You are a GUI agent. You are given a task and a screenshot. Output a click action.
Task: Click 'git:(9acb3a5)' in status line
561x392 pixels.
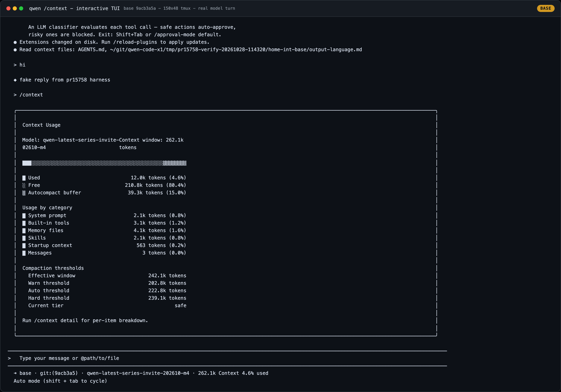(x=59, y=373)
